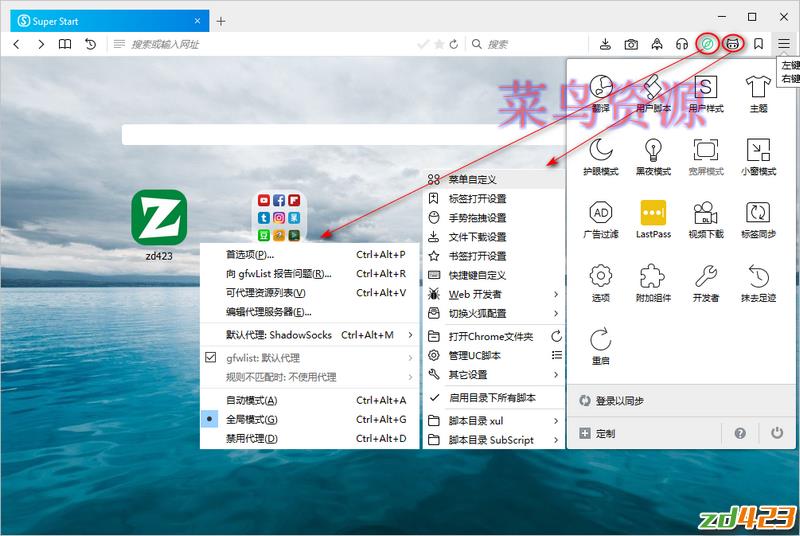Screen dimensions: 800x536
Task: Open the downloads toolbar icon
Action: pos(605,44)
